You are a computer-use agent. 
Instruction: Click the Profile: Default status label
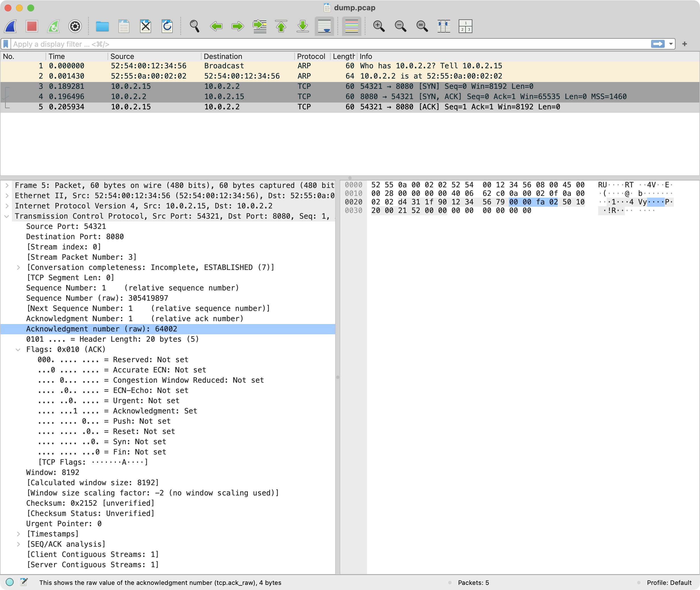tap(669, 582)
